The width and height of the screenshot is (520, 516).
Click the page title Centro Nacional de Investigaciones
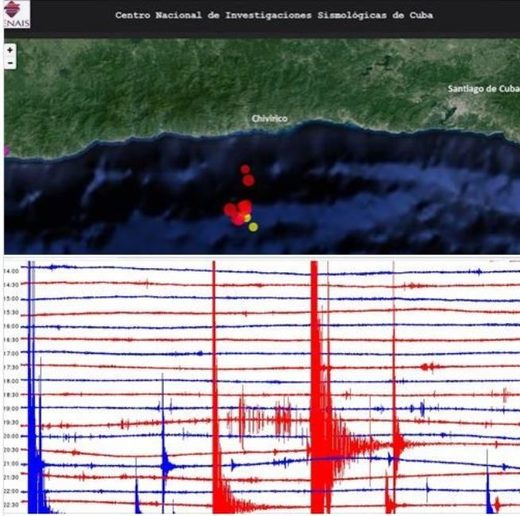(274, 15)
